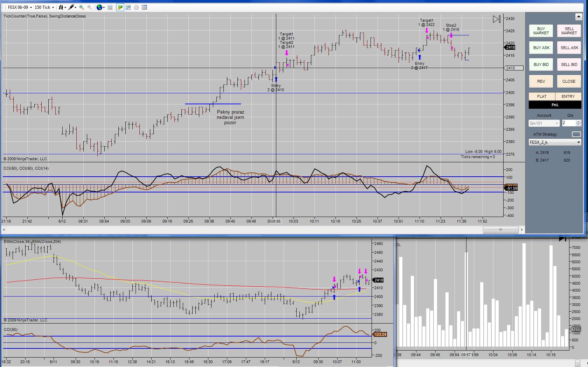Viewport: 588px width, 367px height.
Task: Open the 150 Tick interval dropdown
Action: (x=44, y=7)
